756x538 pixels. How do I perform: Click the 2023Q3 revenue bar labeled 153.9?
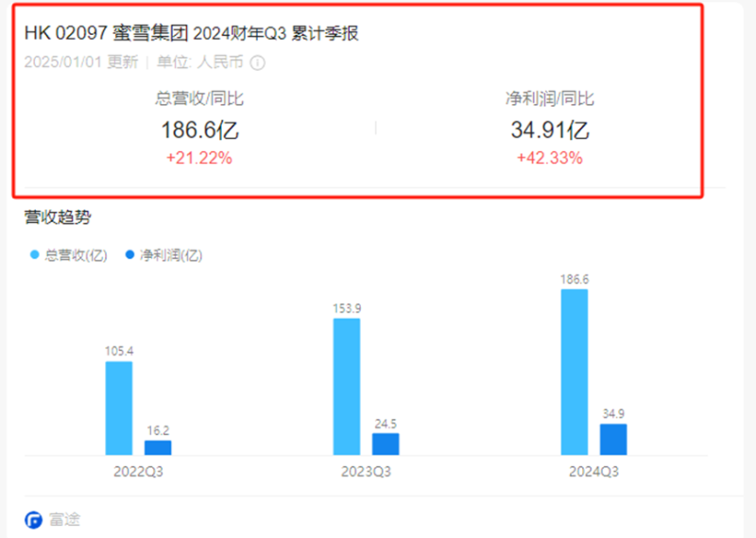(x=347, y=386)
